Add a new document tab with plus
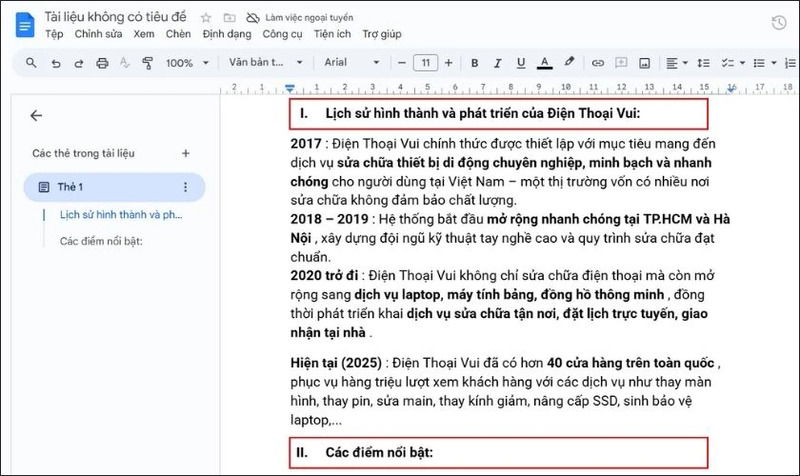The width and height of the screenshot is (800, 476). (x=185, y=153)
